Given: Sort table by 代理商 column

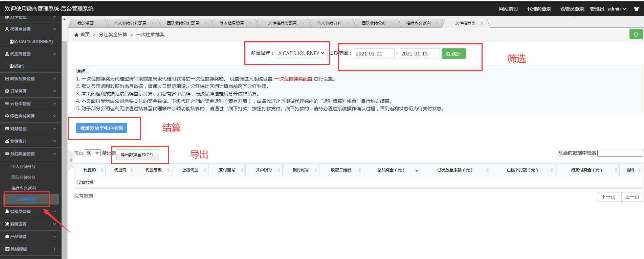Looking at the screenshot, I should point(120,170).
